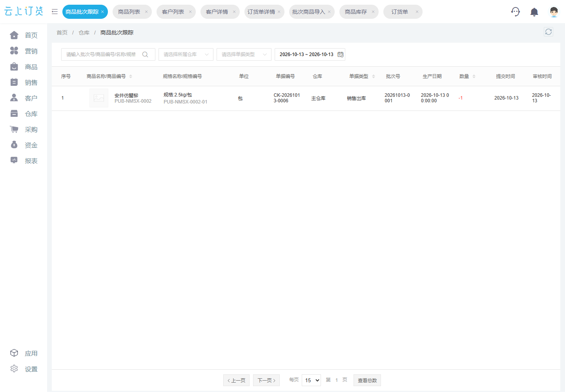
Task: Open 销售 in the sidebar
Action: (24, 82)
